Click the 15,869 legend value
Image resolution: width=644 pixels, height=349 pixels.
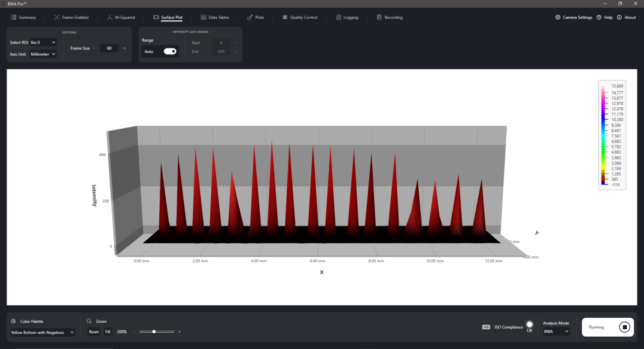[x=617, y=86]
